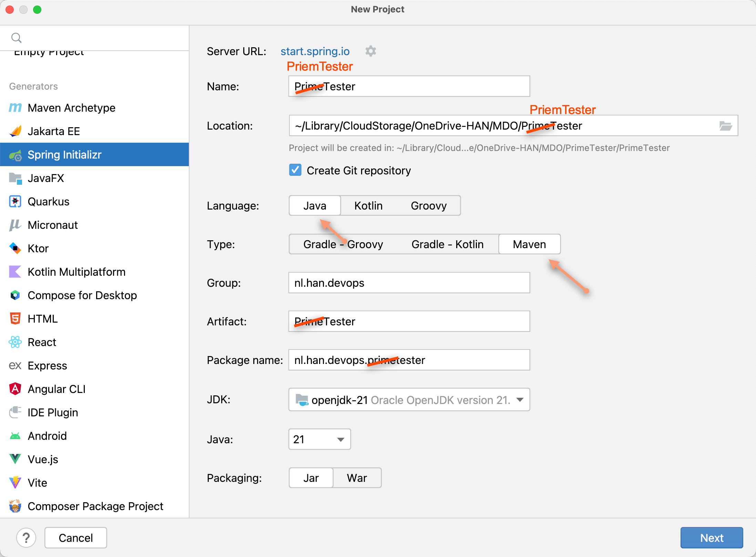
Task: Open the Java version 21 dropdown
Action: [x=320, y=439]
